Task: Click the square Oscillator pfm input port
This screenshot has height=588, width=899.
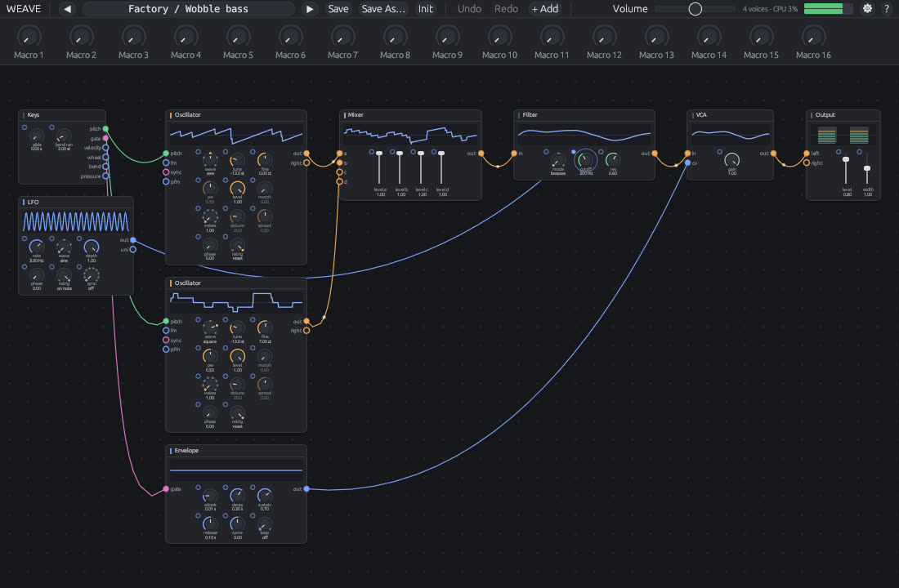Action: coord(166,349)
